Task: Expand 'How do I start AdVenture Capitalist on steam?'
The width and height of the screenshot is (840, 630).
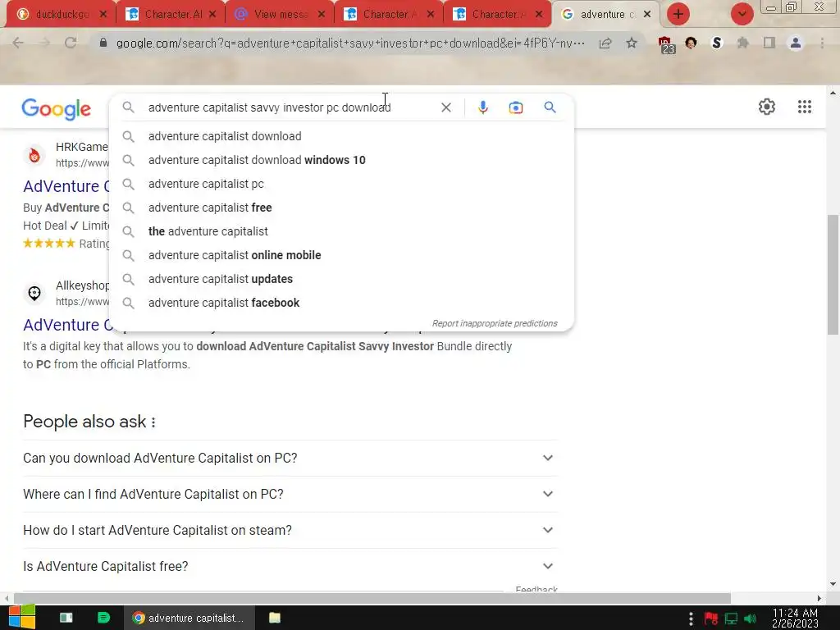Action: pos(290,530)
